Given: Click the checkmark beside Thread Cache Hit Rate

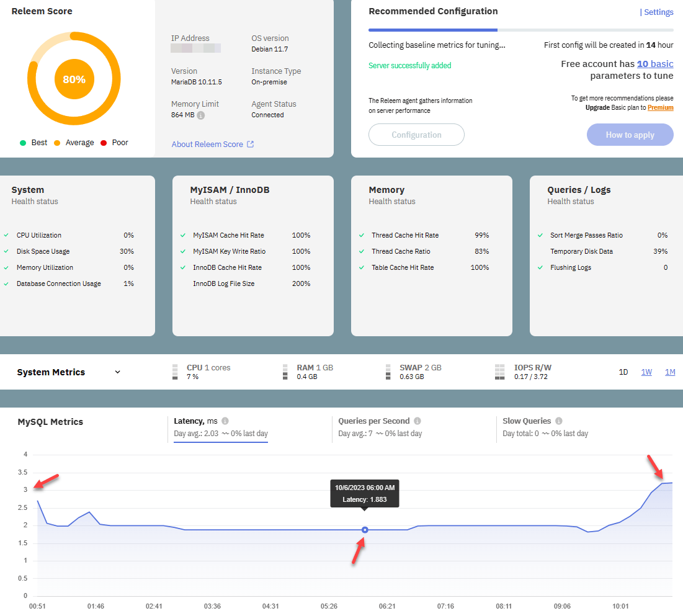Looking at the screenshot, I should (362, 235).
